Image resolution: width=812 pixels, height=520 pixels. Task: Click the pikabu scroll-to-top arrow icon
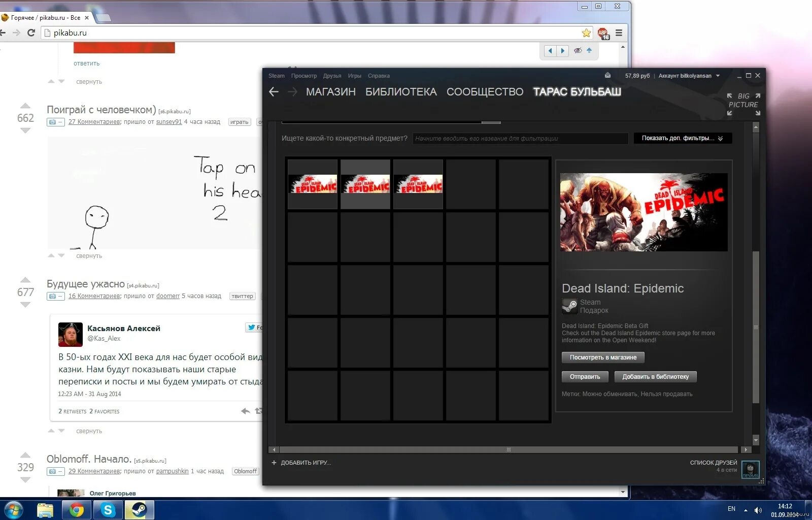point(589,50)
